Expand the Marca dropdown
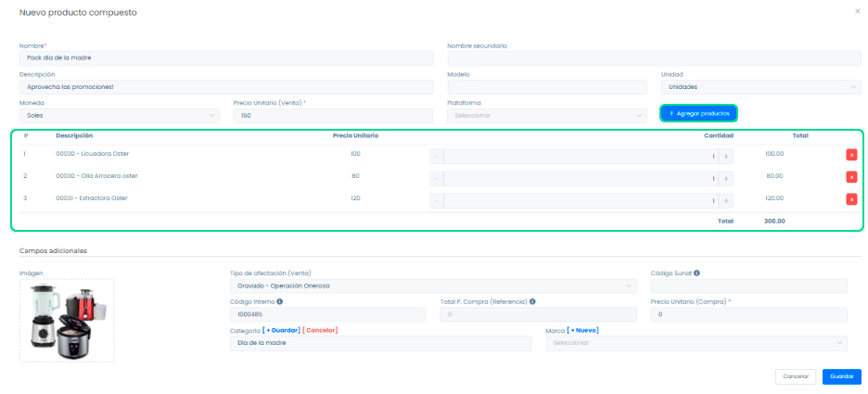Image resolution: width=868 pixels, height=394 pixels. (x=696, y=343)
